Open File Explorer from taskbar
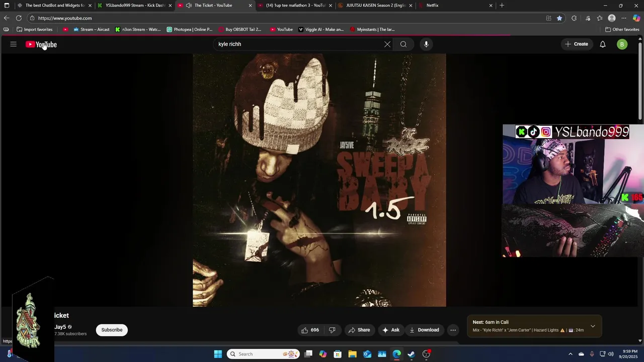Viewport: 644px width, 362px height. (x=353, y=354)
